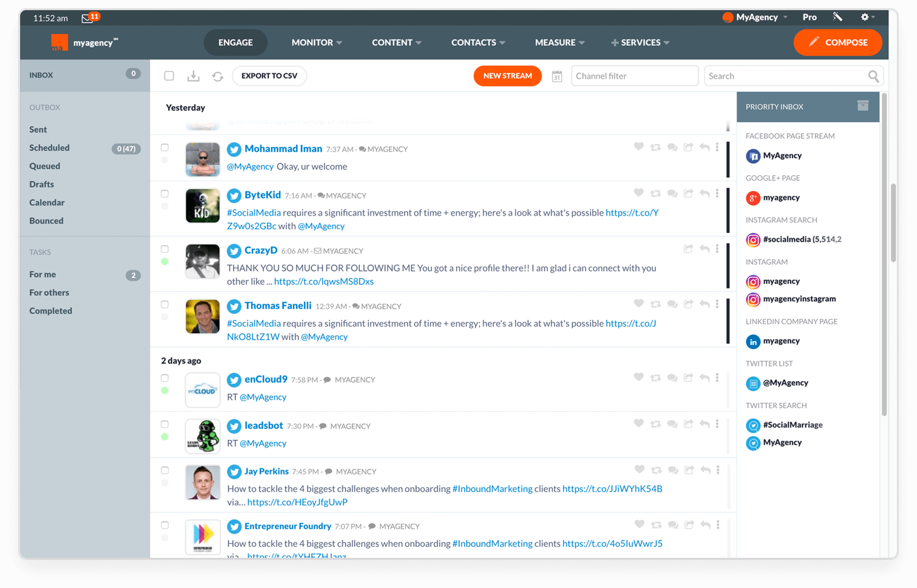Viewport: 917px width, 588px height.
Task: Click the download icon in the inbox toolbar
Action: (x=193, y=76)
